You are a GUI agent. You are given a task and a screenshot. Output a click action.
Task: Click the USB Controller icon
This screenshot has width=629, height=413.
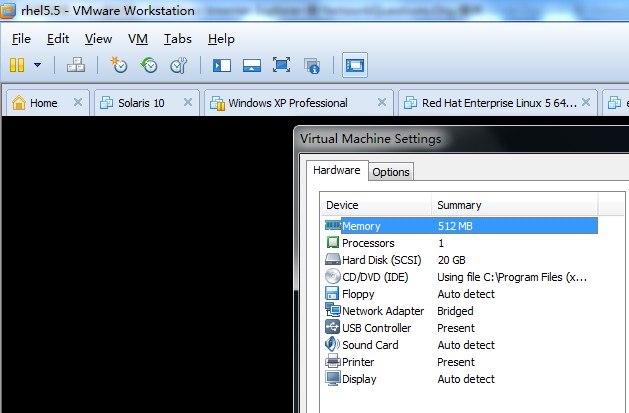click(x=333, y=327)
